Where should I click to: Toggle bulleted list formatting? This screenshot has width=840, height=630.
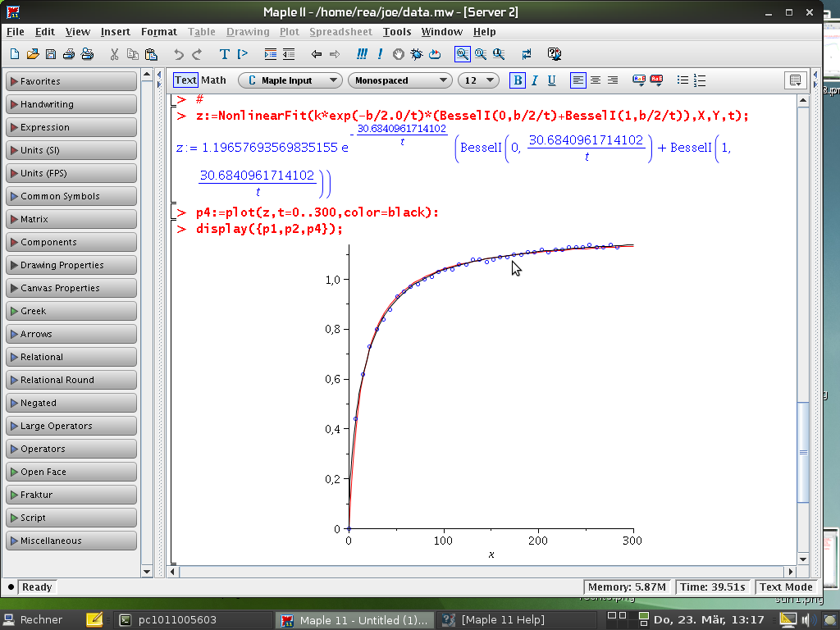click(x=682, y=80)
